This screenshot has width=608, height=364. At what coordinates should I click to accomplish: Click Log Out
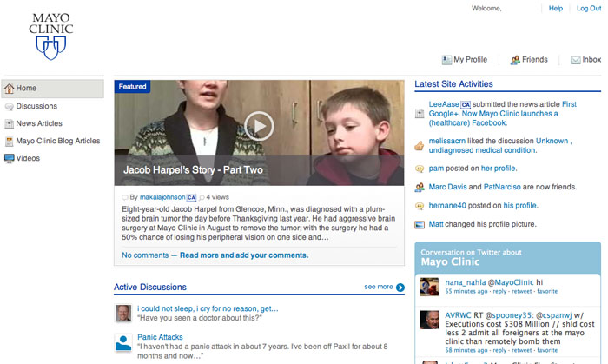[589, 8]
